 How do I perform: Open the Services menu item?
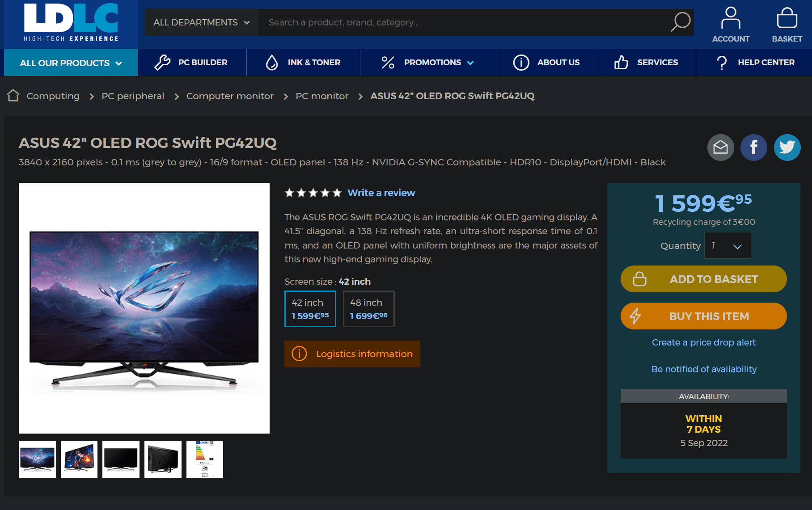[647, 63]
